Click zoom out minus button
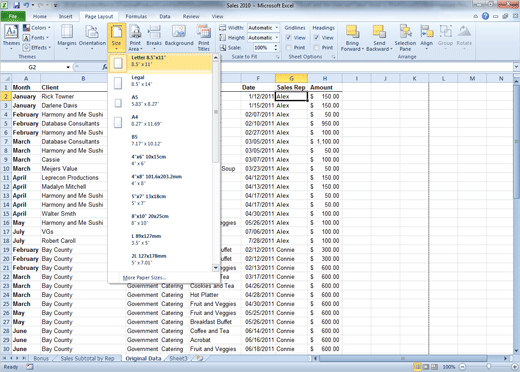The image size is (520, 372). [x=463, y=367]
